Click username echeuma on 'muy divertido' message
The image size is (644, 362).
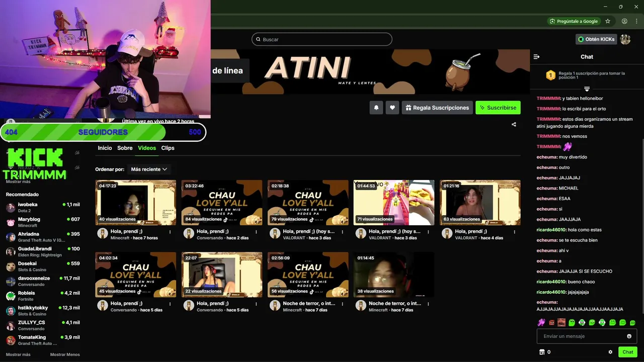click(x=547, y=157)
